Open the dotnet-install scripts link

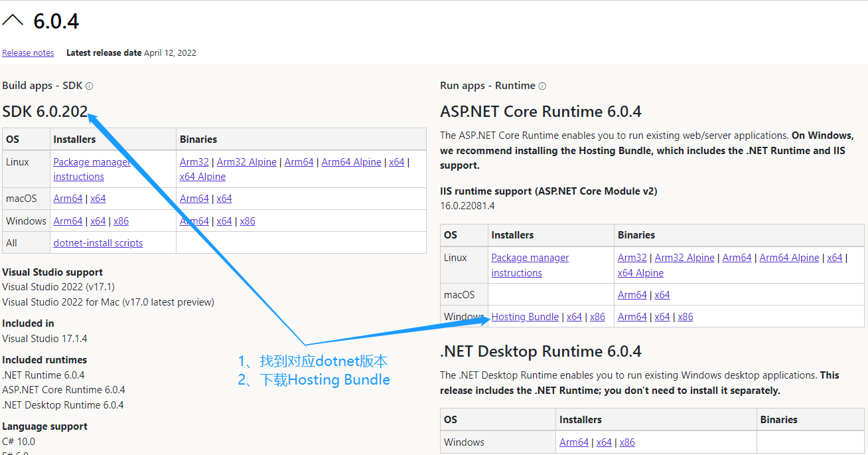[98, 243]
